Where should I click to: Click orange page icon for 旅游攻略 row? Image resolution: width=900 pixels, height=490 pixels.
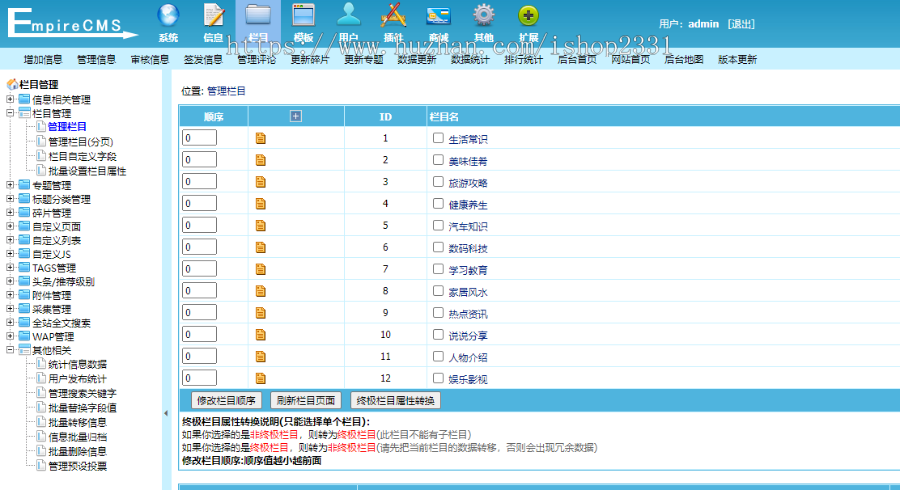pyautogui.click(x=261, y=182)
